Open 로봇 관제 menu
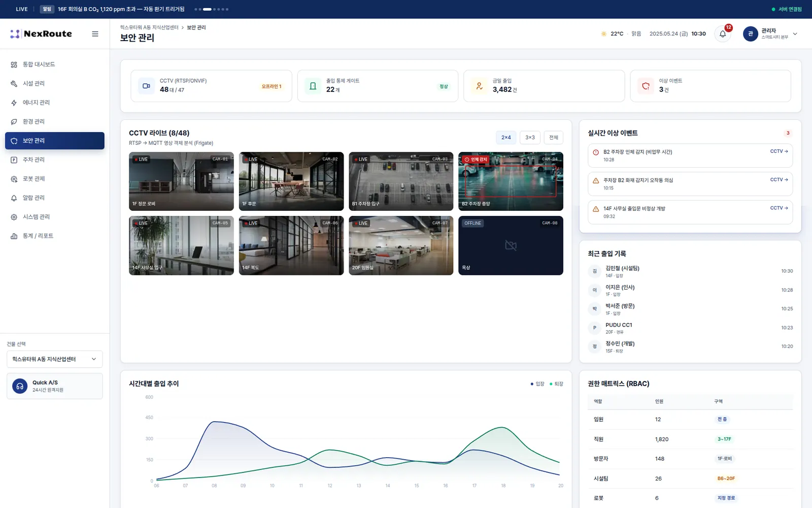This screenshot has height=508, width=812. (x=55, y=179)
